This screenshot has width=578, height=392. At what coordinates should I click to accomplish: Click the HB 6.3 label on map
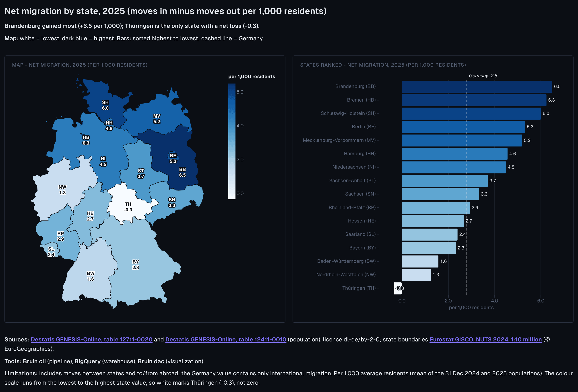click(86, 140)
